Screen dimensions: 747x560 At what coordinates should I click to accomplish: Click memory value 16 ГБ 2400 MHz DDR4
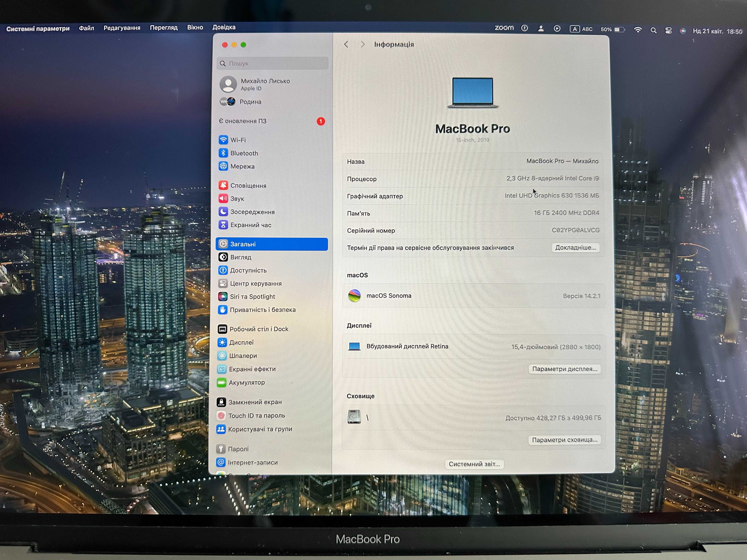[566, 213]
